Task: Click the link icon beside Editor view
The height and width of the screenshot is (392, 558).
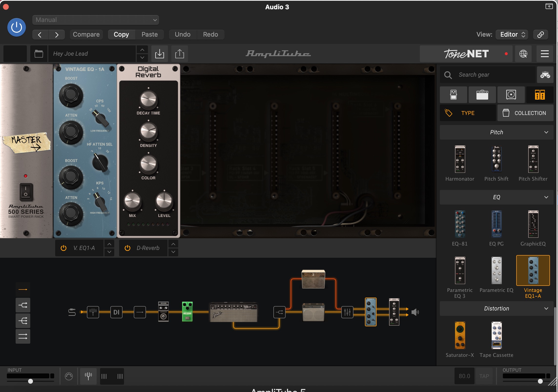Action: coord(540,34)
